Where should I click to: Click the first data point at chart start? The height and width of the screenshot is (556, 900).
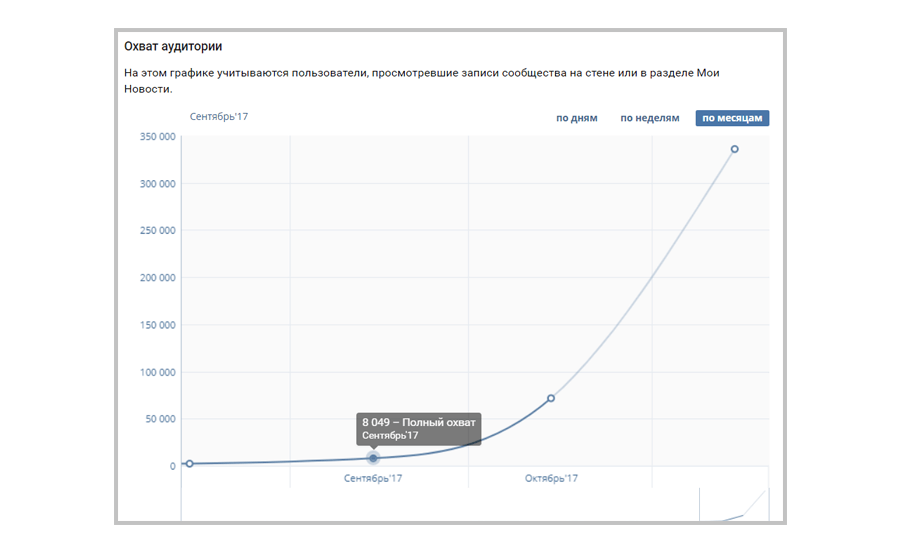coord(189,463)
